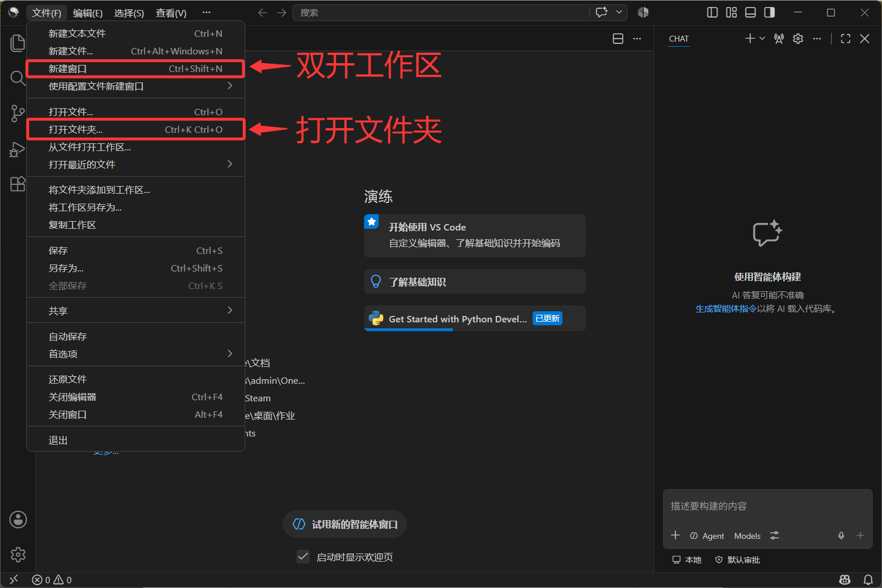Maximize the chat panel with the fullscreen icon
This screenshot has width=882, height=588.
[x=845, y=38]
